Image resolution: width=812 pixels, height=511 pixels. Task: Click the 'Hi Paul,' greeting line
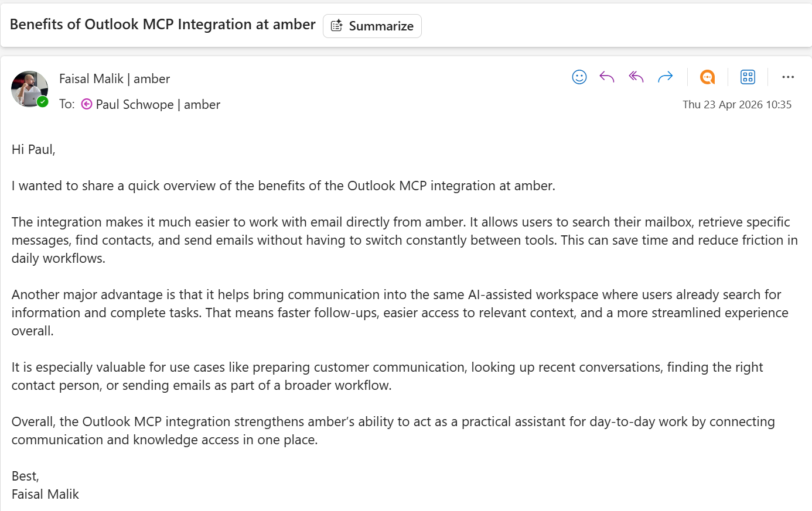coord(33,149)
